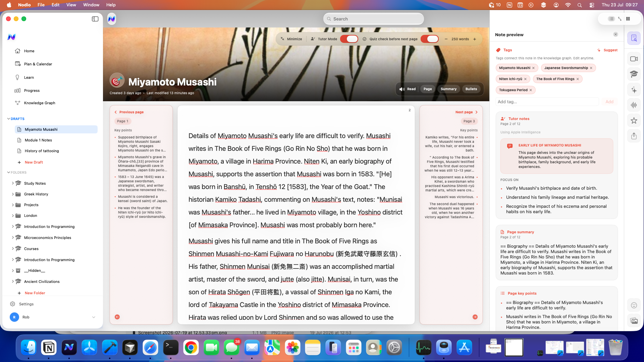The height and width of the screenshot is (362, 644).
Task: Select the Summary view tab
Action: [448, 89]
